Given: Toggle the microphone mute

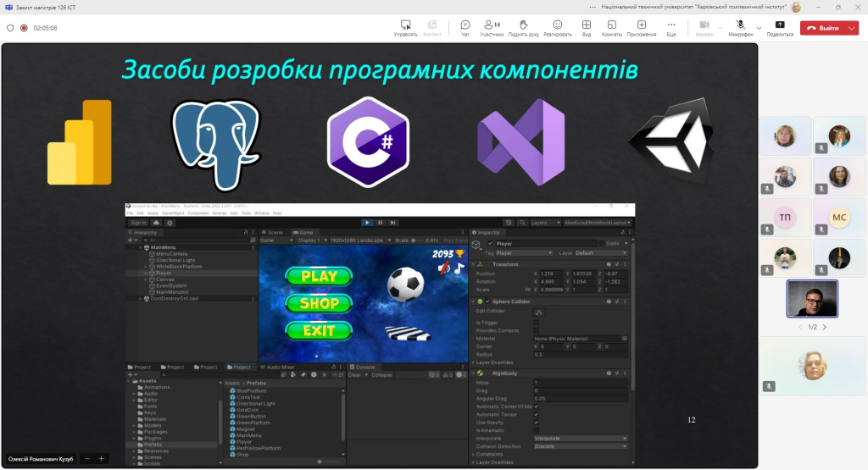Looking at the screenshot, I should [740, 28].
